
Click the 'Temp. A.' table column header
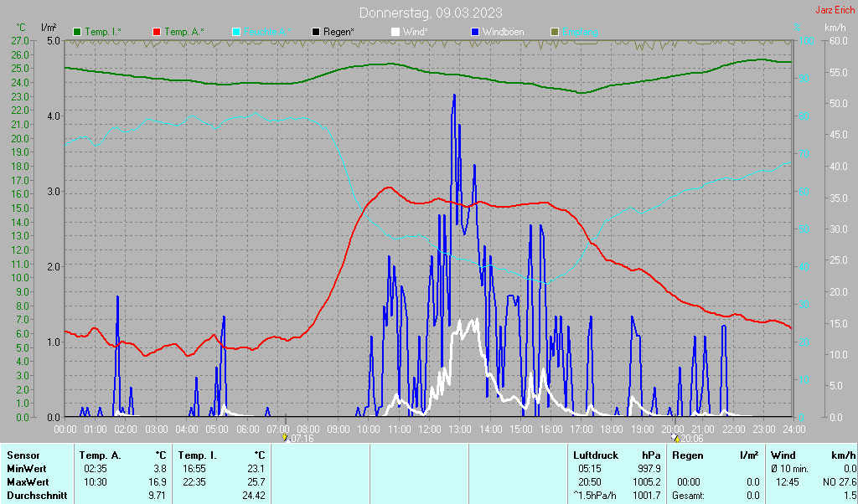click(101, 455)
